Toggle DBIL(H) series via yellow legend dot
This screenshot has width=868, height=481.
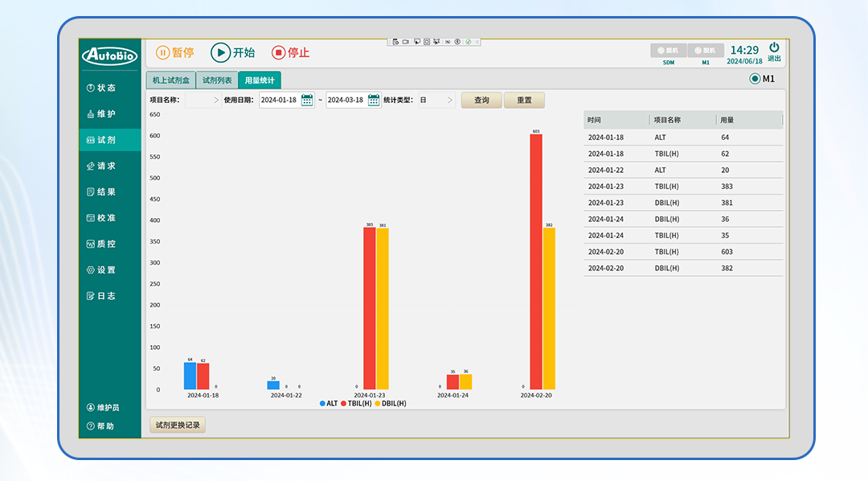378,404
